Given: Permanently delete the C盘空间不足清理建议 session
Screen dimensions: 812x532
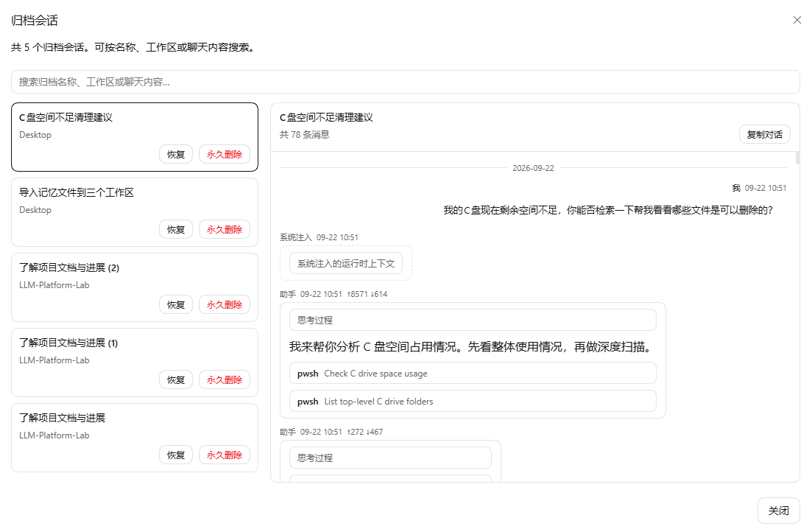Looking at the screenshot, I should click(225, 155).
